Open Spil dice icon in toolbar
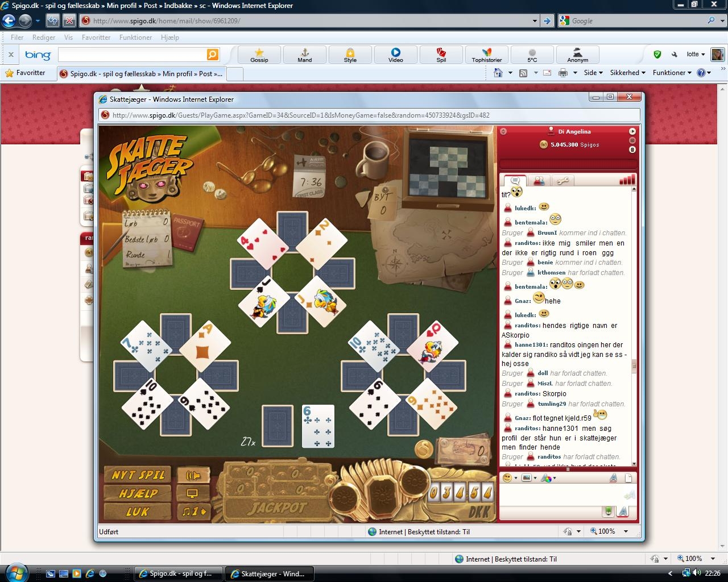Viewport: 728px width, 582px height. [x=441, y=55]
